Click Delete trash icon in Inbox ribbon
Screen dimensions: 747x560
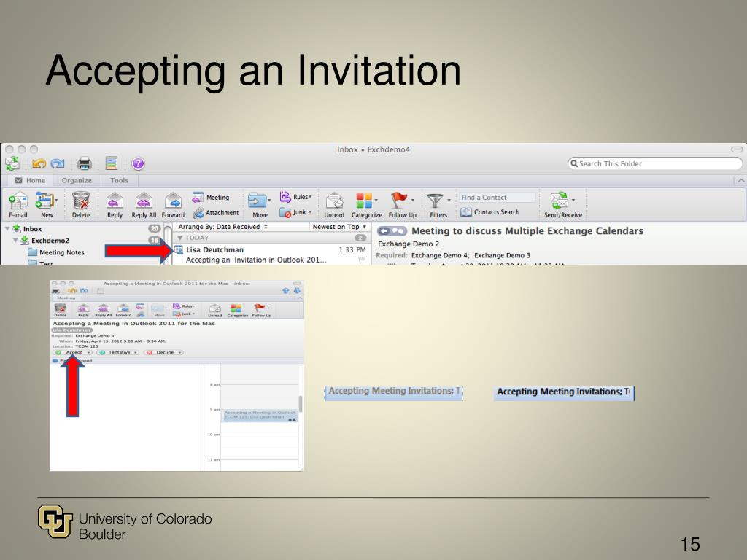[x=81, y=205]
